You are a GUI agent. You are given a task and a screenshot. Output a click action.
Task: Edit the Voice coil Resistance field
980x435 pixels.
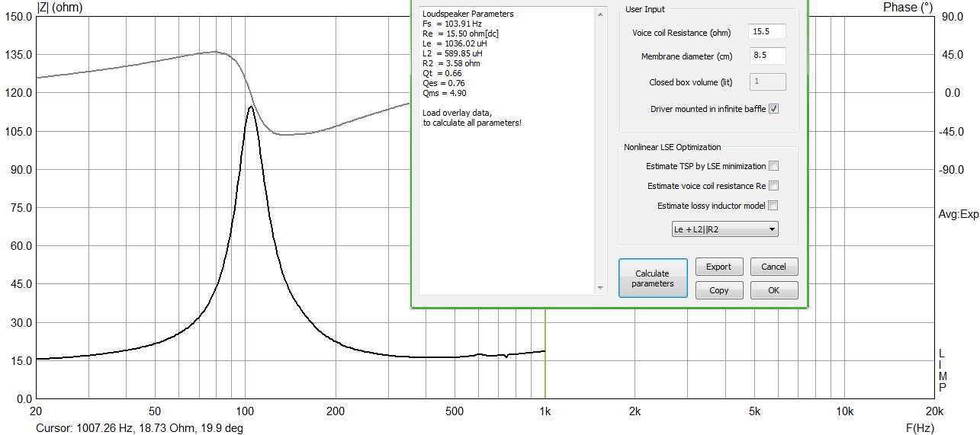click(x=767, y=32)
